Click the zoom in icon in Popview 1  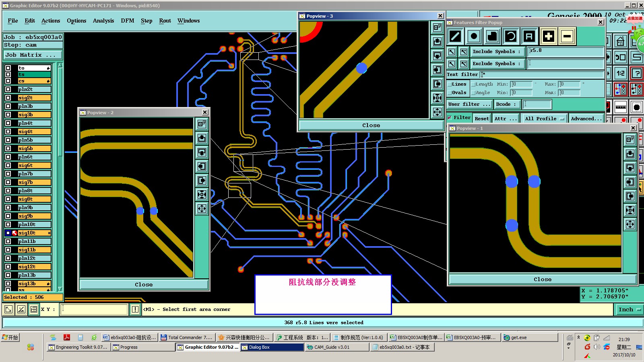[x=630, y=210]
